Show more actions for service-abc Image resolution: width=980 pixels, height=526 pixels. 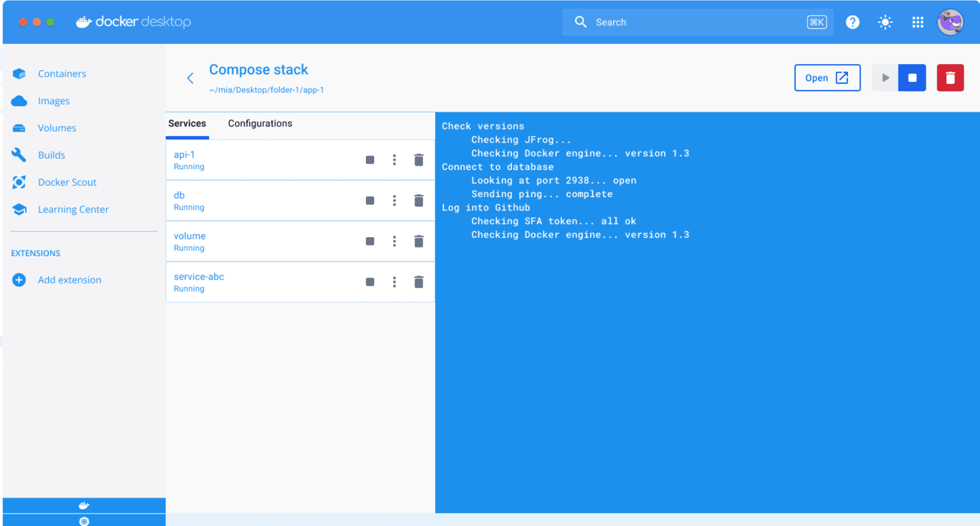tap(394, 282)
